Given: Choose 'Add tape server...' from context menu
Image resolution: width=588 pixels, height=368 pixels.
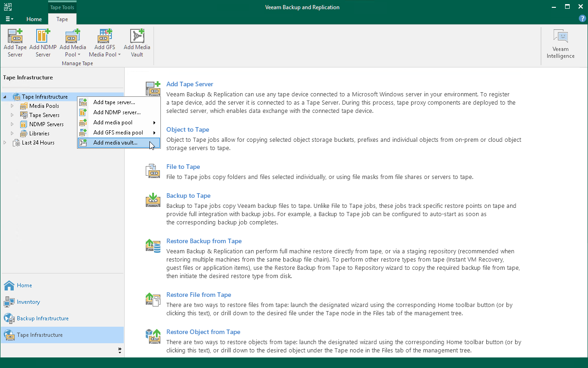Looking at the screenshot, I should [x=119, y=102].
